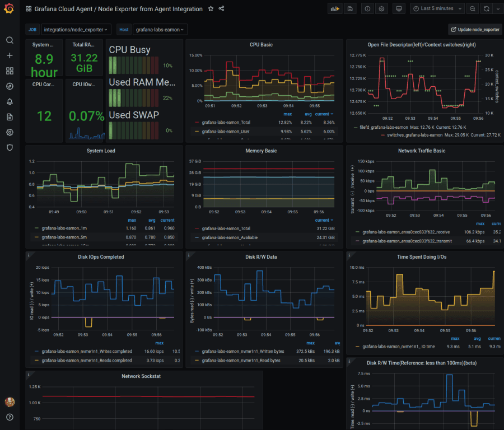This screenshot has height=430, width=504.
Task: Star this dashboard using the star icon
Action: pyautogui.click(x=210, y=9)
